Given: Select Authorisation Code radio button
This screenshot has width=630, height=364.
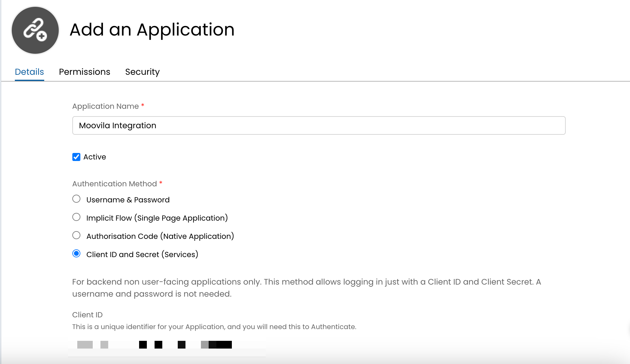Looking at the screenshot, I should tap(76, 235).
